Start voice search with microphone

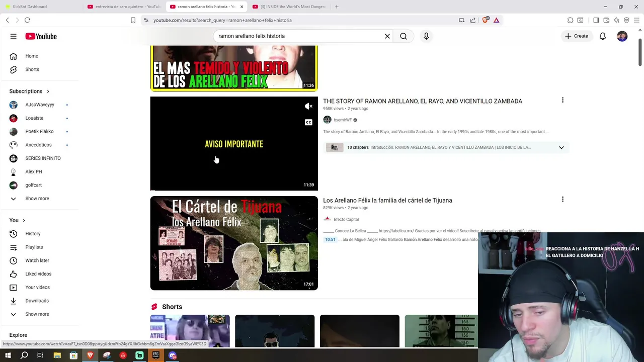pyautogui.click(x=426, y=36)
